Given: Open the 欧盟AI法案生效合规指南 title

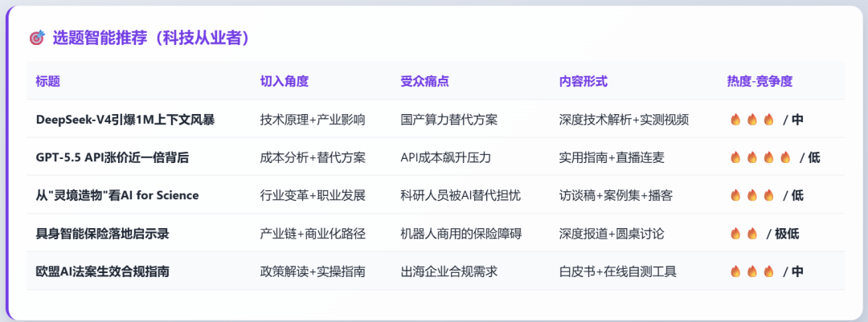Looking at the screenshot, I should [102, 271].
